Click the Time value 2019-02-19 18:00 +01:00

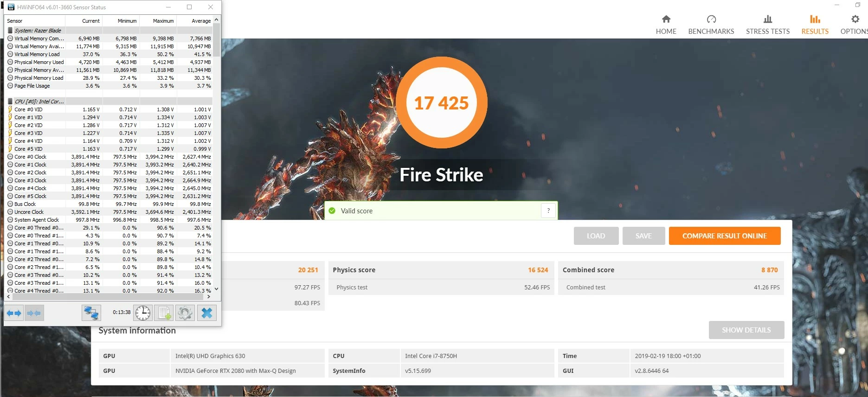[x=668, y=356]
